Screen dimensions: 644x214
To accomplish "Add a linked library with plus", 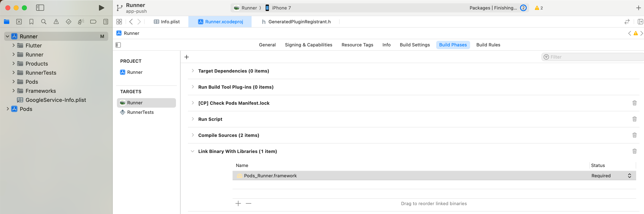I will point(238,203).
